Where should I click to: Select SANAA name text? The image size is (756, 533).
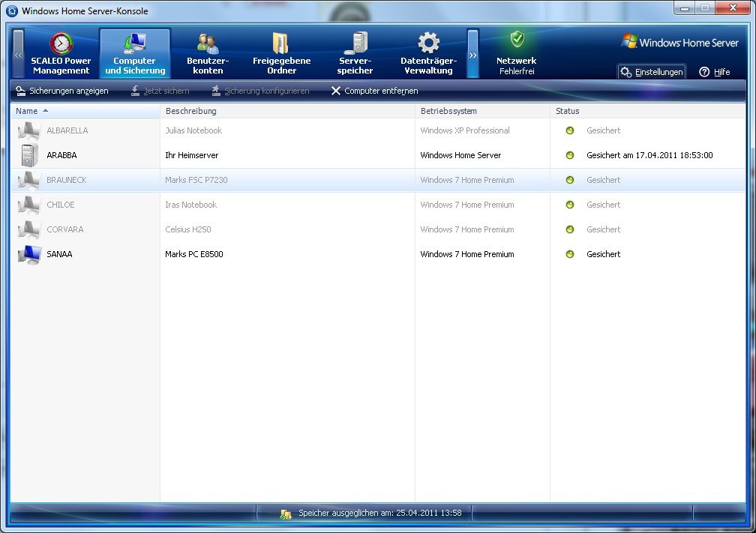(59, 254)
